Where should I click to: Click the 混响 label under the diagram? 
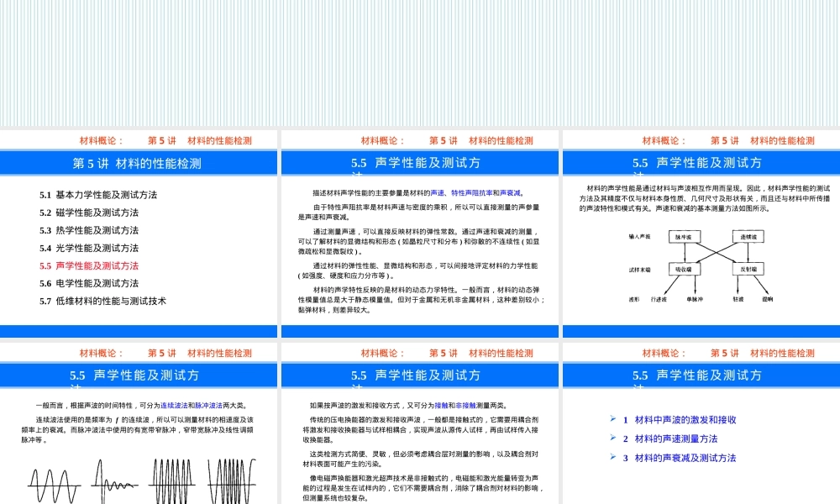768,299
